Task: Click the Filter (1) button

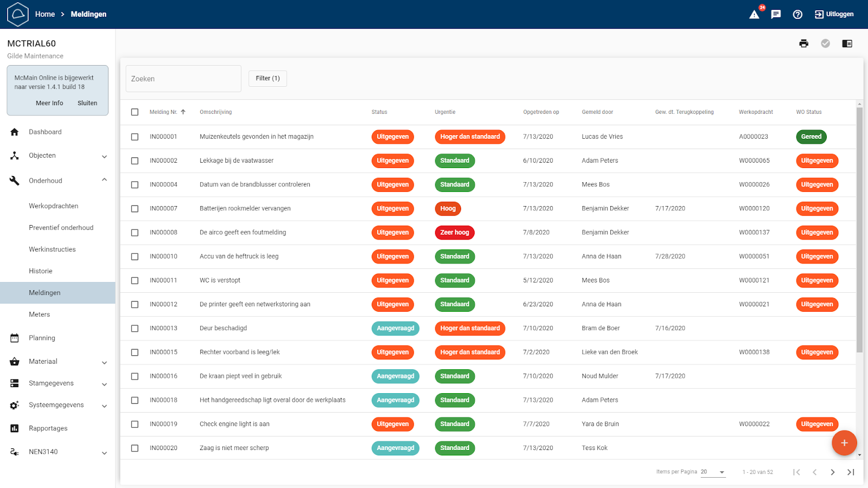Action: pos(267,79)
